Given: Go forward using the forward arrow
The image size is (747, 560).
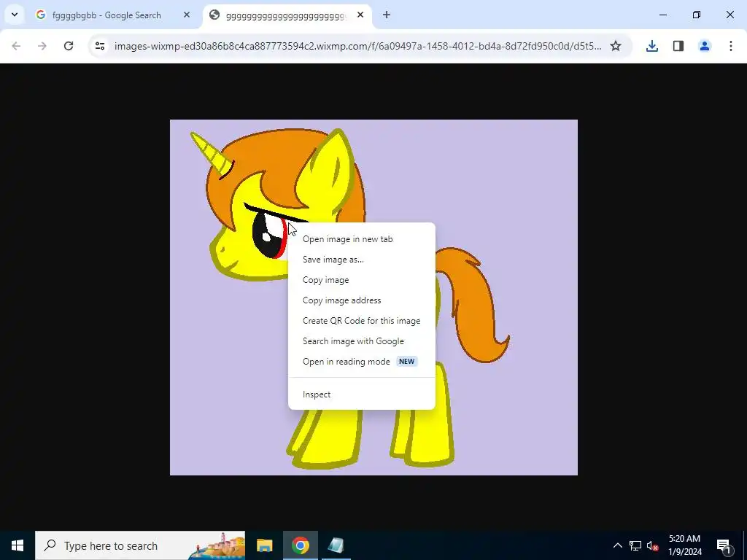Looking at the screenshot, I should click(42, 46).
